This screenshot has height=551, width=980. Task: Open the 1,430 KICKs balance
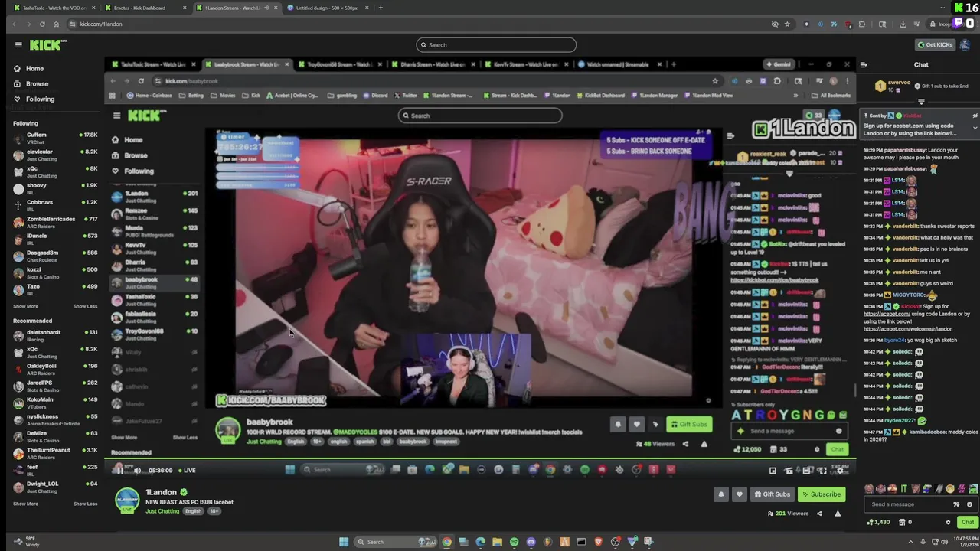[x=877, y=522]
